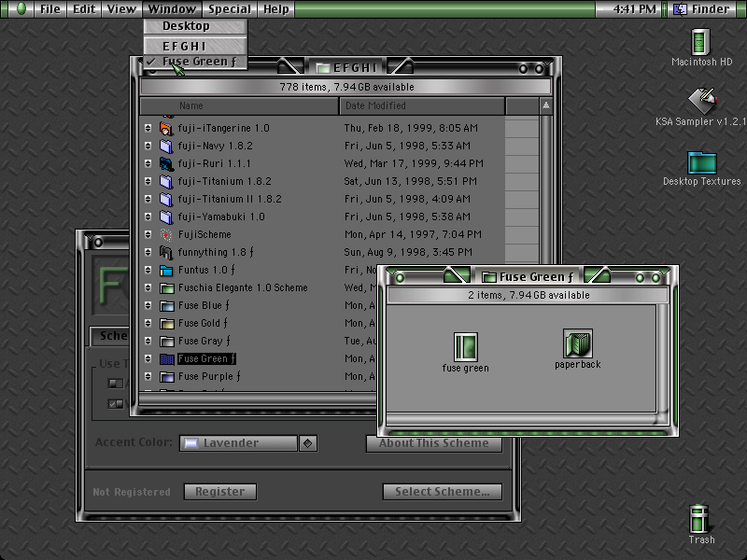Select the KSA Sampler v1.2.1 desktop icon
747x560 pixels.
702,101
